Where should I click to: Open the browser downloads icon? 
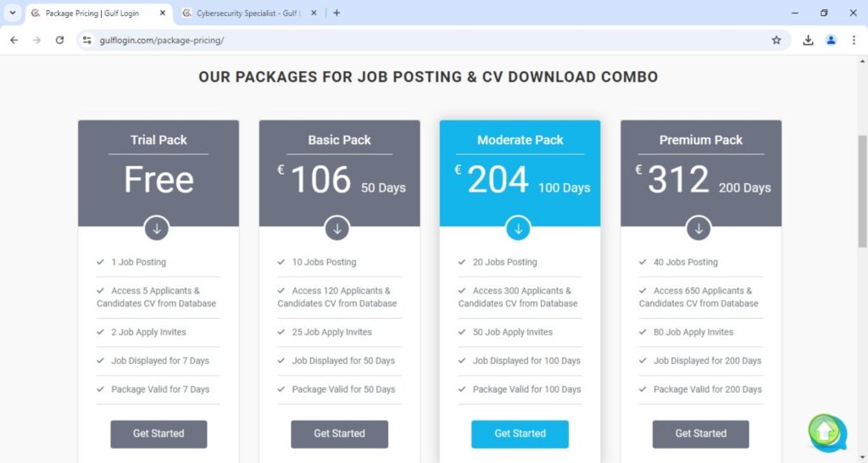pyautogui.click(x=808, y=40)
